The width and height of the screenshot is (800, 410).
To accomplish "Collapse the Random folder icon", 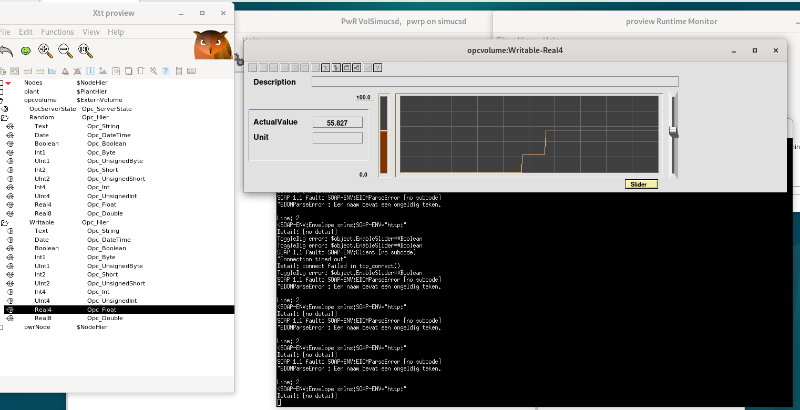I will (5, 117).
